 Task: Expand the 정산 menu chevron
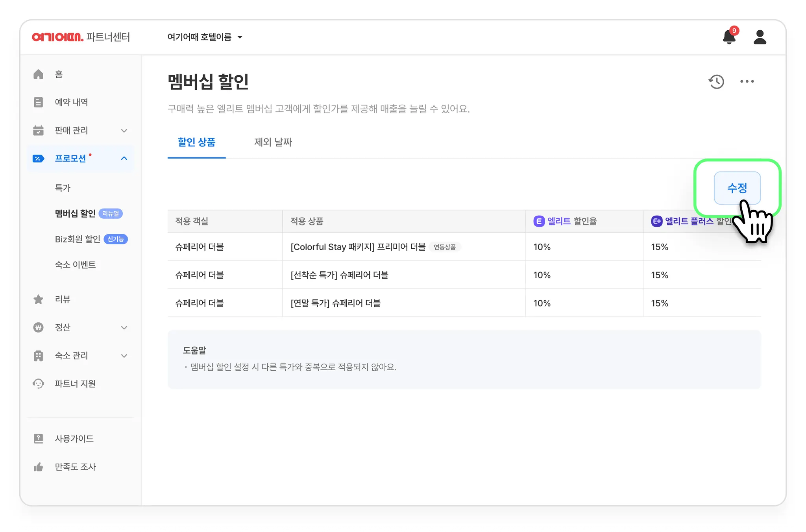point(124,328)
